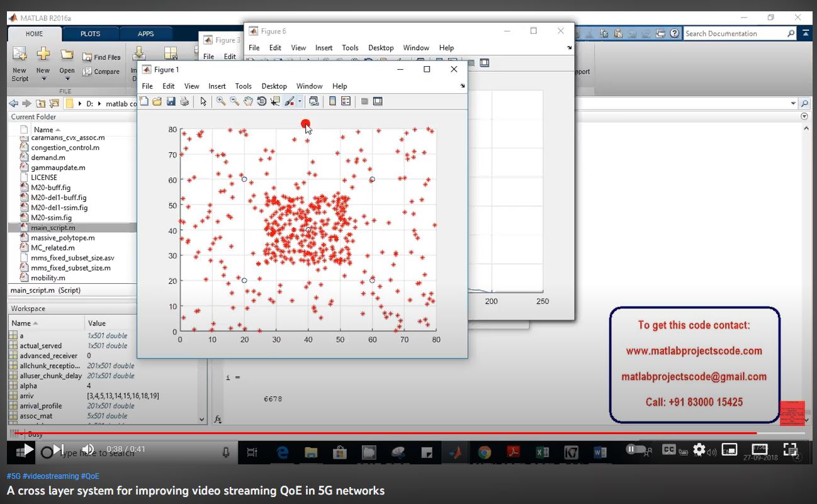Sort workspace by Value column

click(97, 323)
